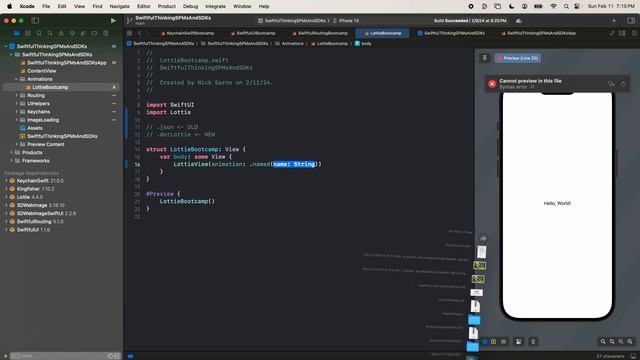Select the Selectable preview mode button
Screen dimensions: 640x360
[493, 342]
